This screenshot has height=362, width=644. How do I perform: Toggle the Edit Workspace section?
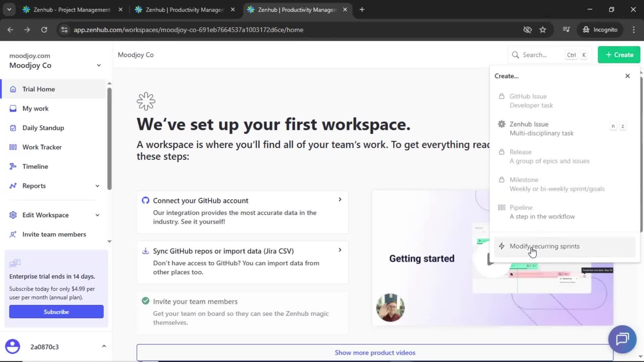point(97,215)
